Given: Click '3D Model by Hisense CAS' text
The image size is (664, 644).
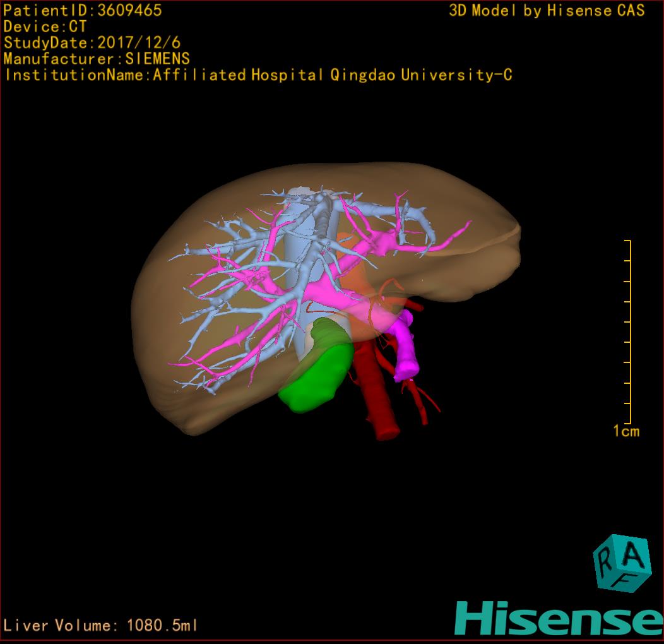Looking at the screenshot, I should (x=547, y=10).
